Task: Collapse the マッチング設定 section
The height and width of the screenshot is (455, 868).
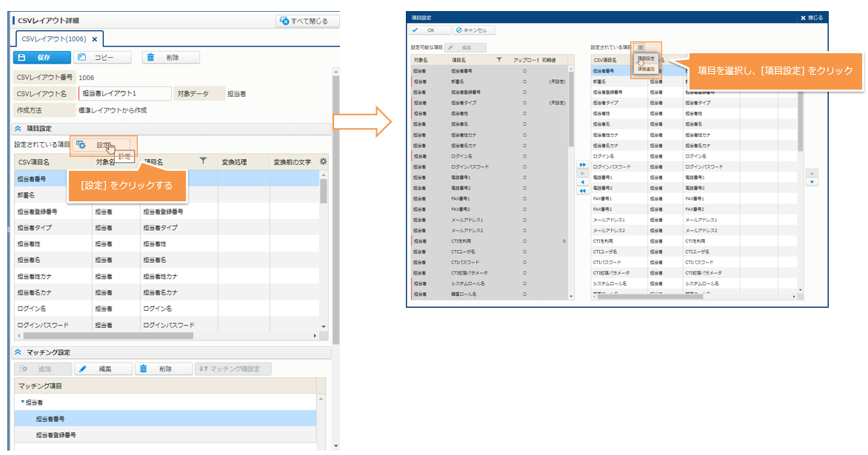Action: tap(19, 352)
